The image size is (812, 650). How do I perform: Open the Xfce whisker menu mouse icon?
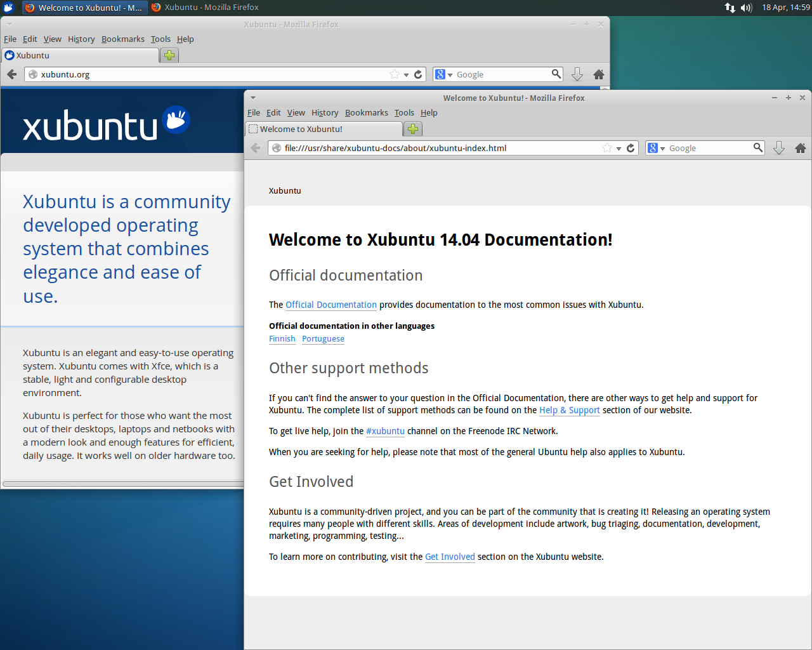(8, 8)
